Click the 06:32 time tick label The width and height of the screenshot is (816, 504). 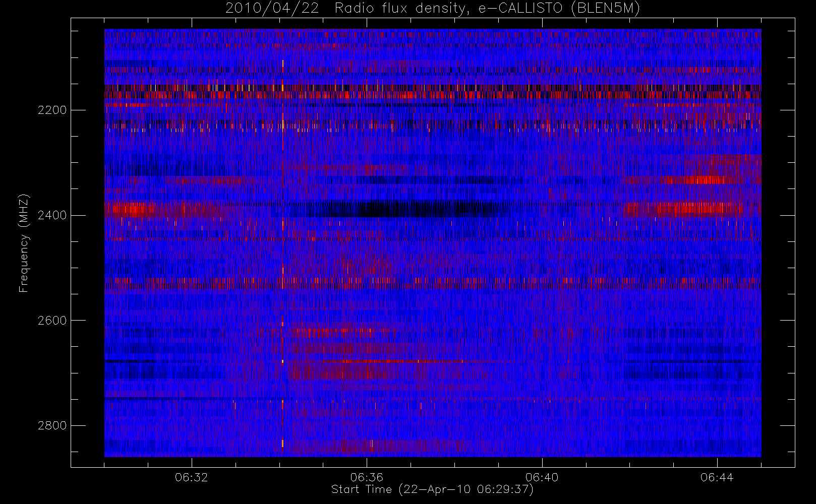coord(192,477)
